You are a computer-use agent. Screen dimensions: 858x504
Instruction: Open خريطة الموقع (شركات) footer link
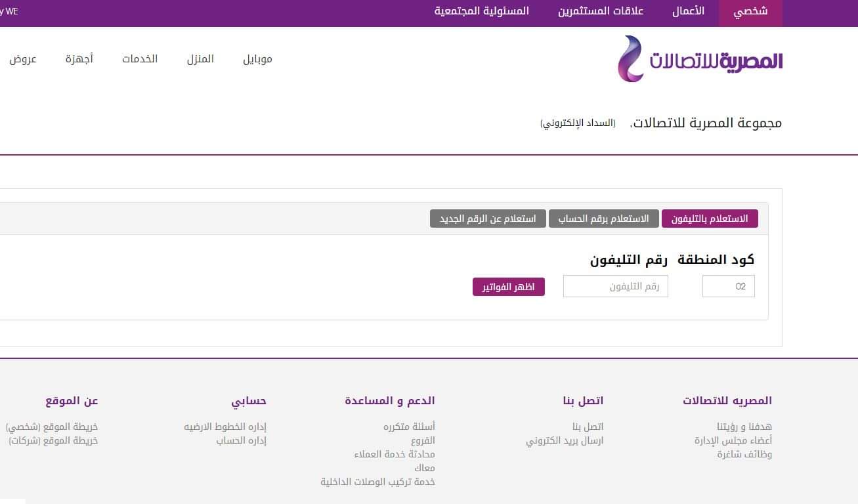(53, 440)
